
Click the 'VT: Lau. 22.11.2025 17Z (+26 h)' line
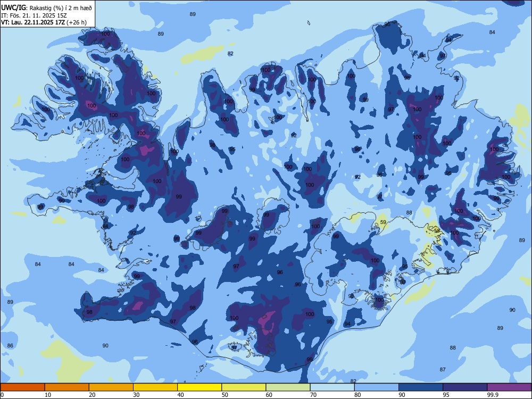pyautogui.click(x=44, y=22)
